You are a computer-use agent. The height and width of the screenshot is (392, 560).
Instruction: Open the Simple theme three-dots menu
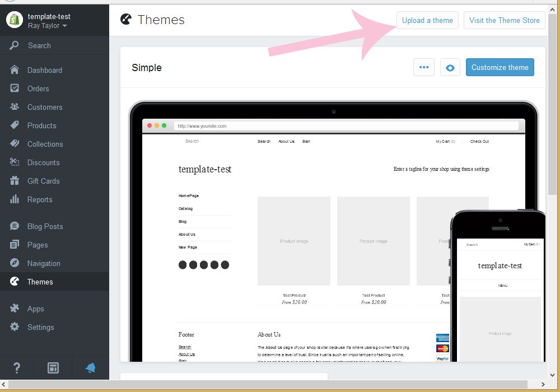[x=424, y=67]
